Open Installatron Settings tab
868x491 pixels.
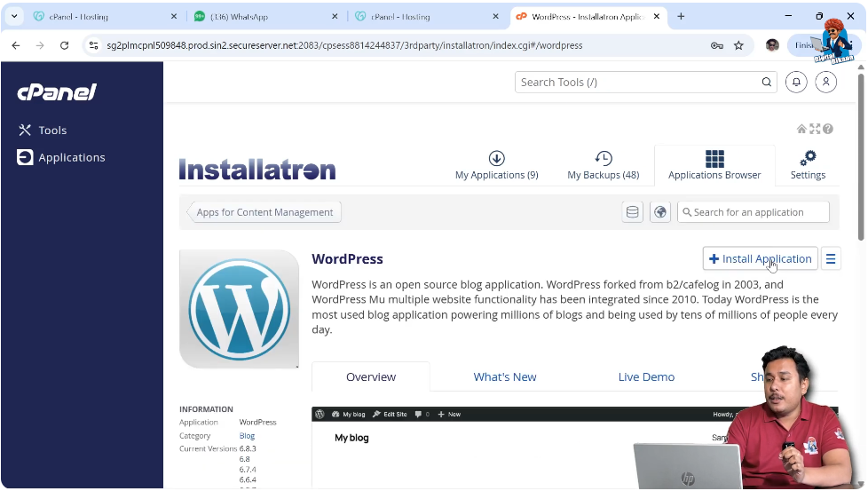(x=808, y=165)
